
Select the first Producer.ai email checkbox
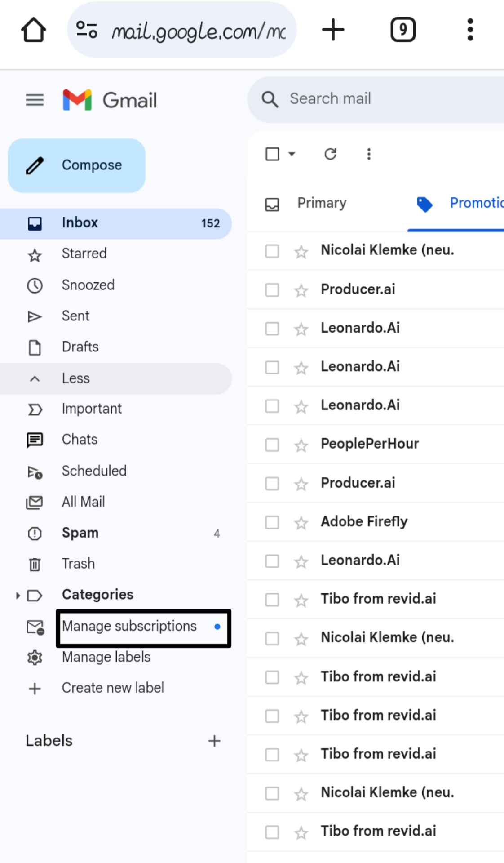(272, 290)
